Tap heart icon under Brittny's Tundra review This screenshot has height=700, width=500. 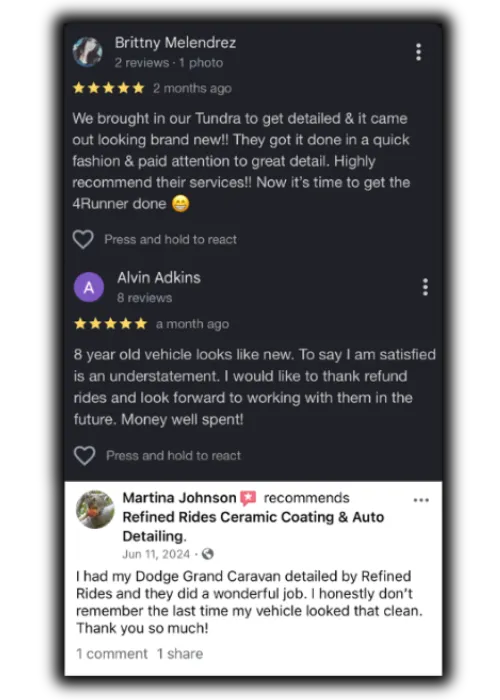83,239
